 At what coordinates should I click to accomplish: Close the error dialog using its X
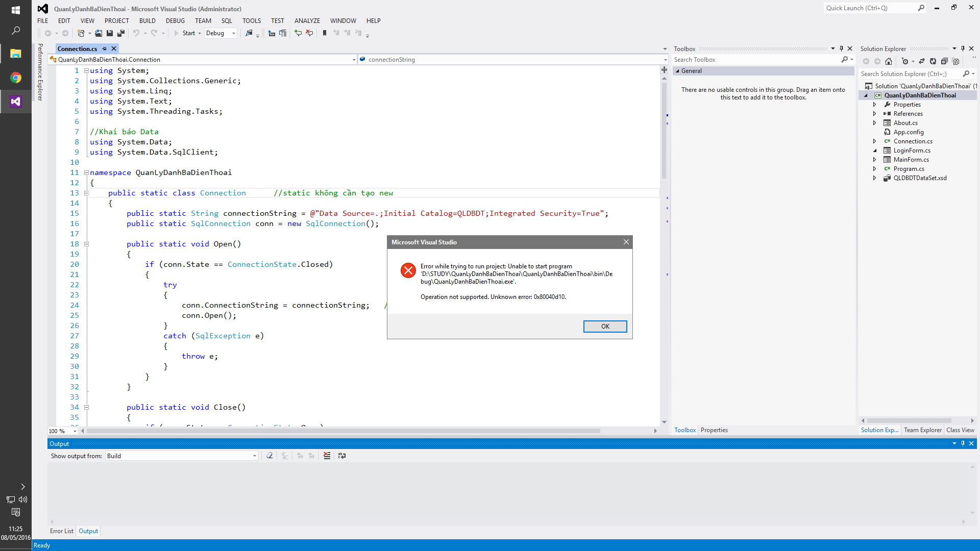[x=626, y=242]
